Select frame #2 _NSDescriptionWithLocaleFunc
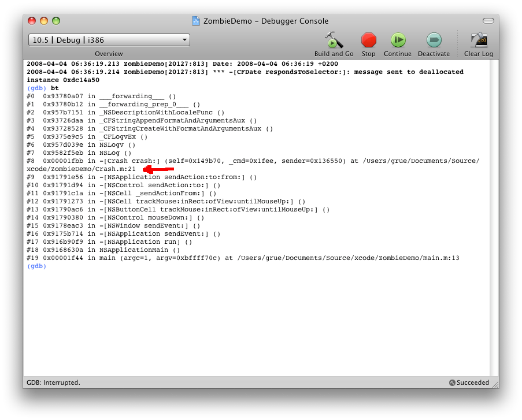Image resolution: width=522 pixels, height=420 pixels. tap(125, 113)
